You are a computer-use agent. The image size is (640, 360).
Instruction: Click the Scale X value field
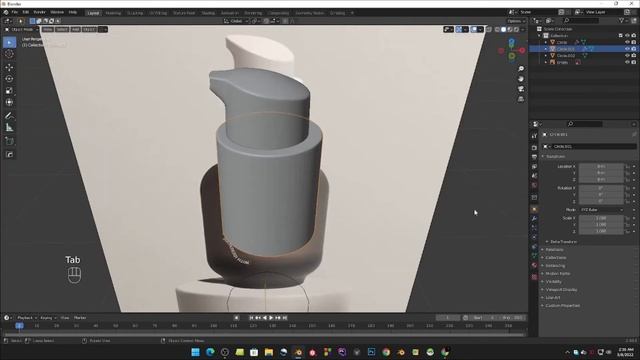click(601, 218)
